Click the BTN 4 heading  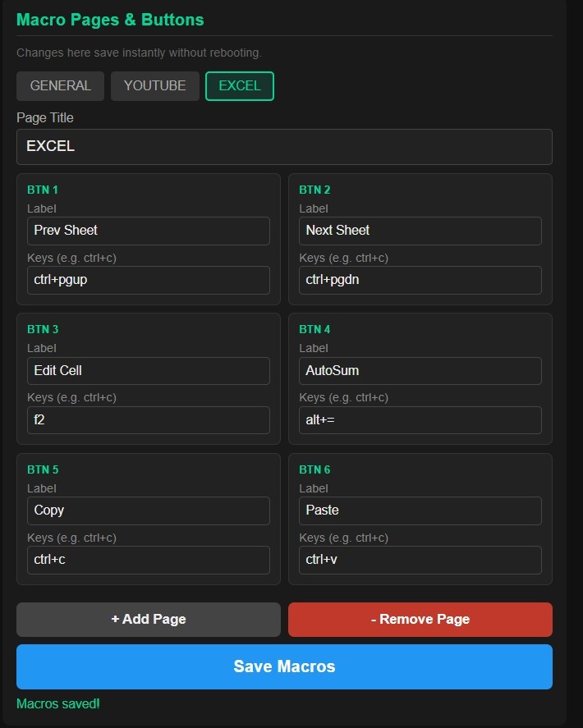314,330
